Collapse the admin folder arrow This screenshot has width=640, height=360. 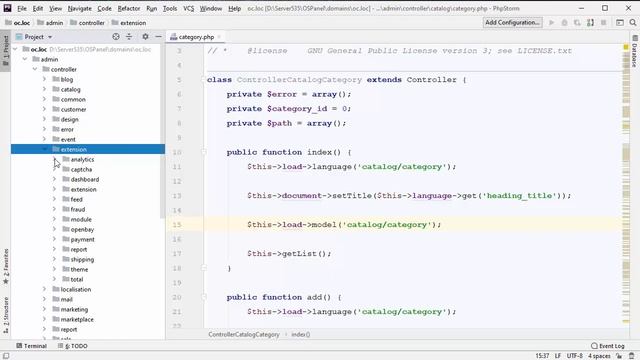[25, 59]
